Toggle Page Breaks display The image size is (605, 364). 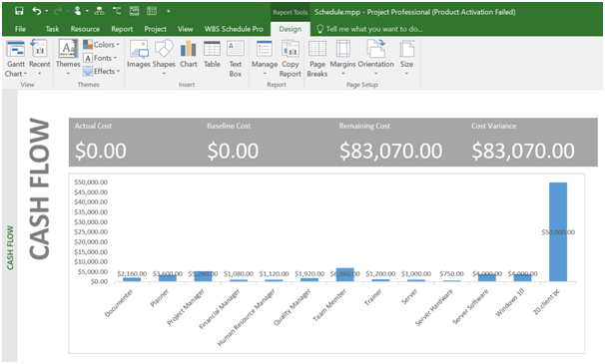(317, 59)
